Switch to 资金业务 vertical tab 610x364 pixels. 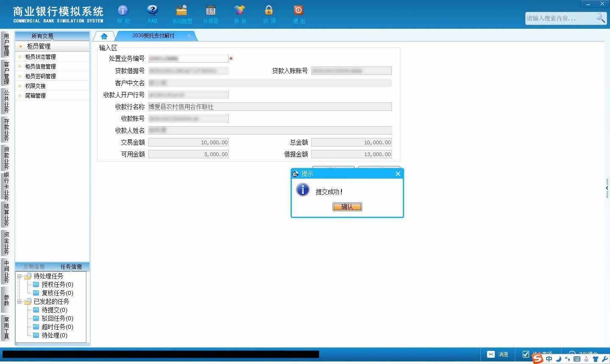coord(6,243)
